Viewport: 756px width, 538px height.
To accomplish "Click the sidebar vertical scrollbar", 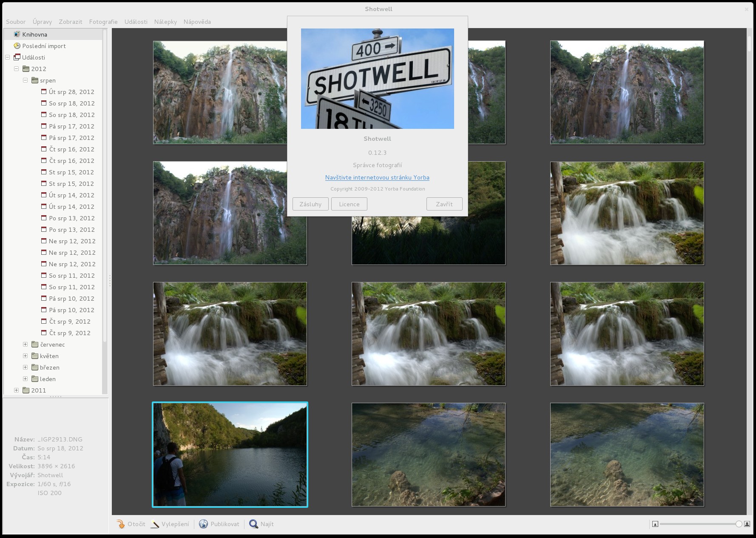I will (105, 185).
